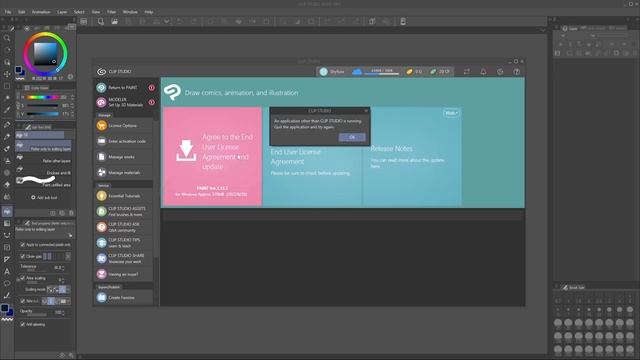Click the user account avatar in Clip Studio header
640x360 pixels.
(x=324, y=72)
